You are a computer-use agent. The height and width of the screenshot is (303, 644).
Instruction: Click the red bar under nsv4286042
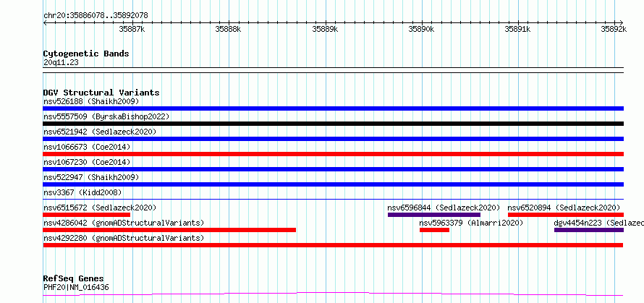click(x=169, y=230)
